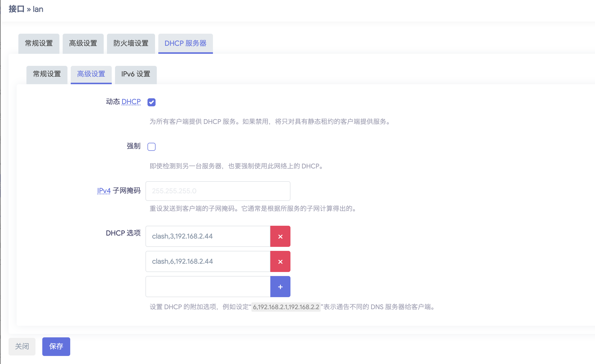Open inner 常规设置 sub-tab
Image resolution: width=595 pixels, height=364 pixels.
pos(47,74)
